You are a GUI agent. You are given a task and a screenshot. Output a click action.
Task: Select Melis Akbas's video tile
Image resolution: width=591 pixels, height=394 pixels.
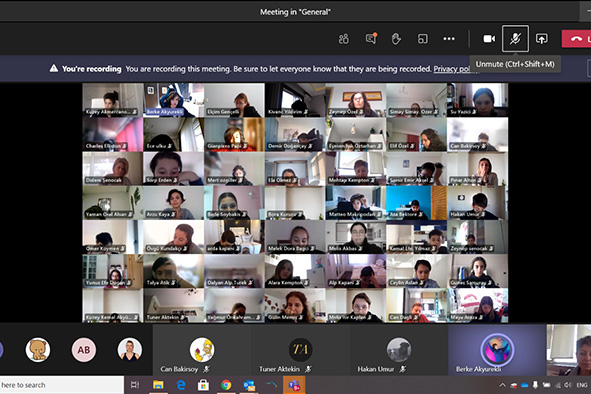pyautogui.click(x=356, y=237)
